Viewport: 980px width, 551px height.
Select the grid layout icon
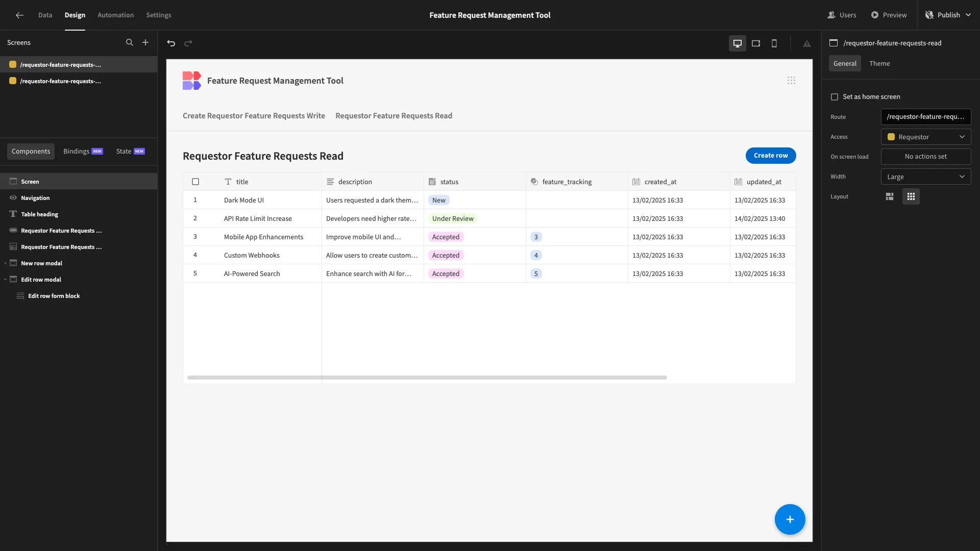tap(911, 197)
